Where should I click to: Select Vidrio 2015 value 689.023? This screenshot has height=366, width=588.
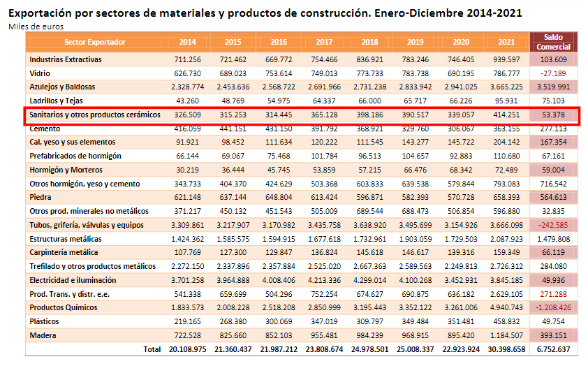pos(233,73)
